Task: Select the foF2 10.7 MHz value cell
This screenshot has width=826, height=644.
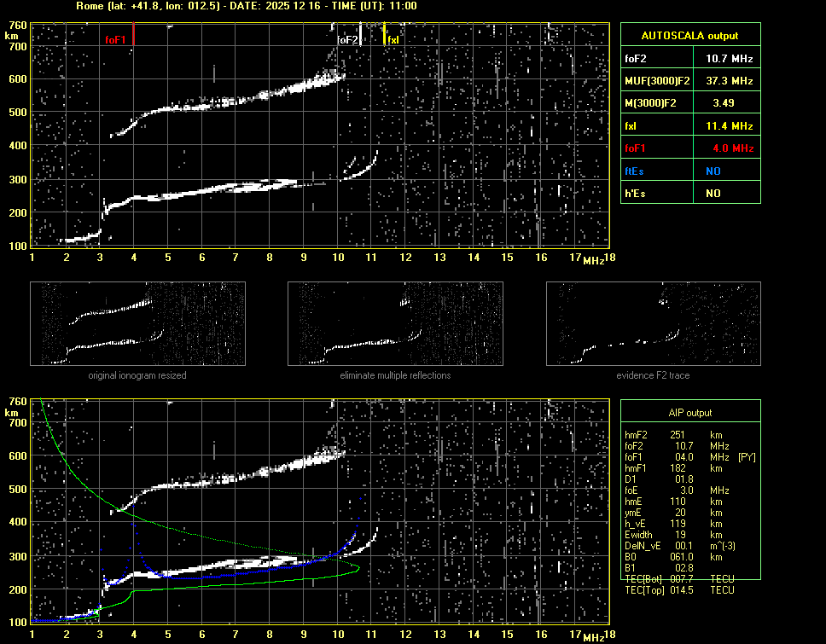Action: (x=729, y=59)
